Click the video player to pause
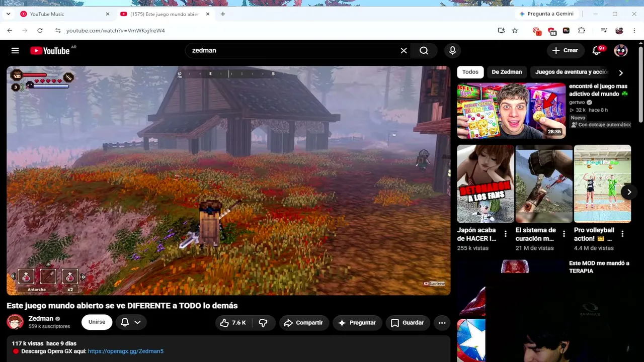This screenshot has width=644, height=362. point(228,180)
